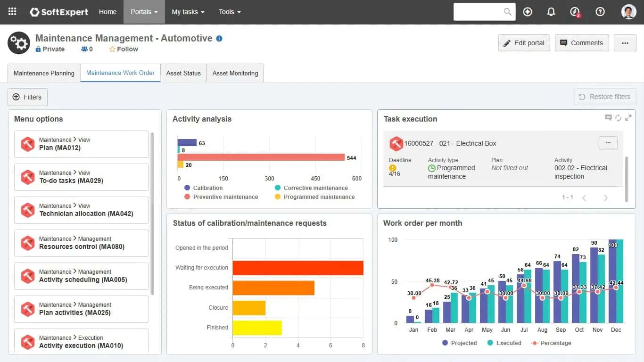Open the Filters button
The height and width of the screenshot is (362, 644).
[x=27, y=97]
